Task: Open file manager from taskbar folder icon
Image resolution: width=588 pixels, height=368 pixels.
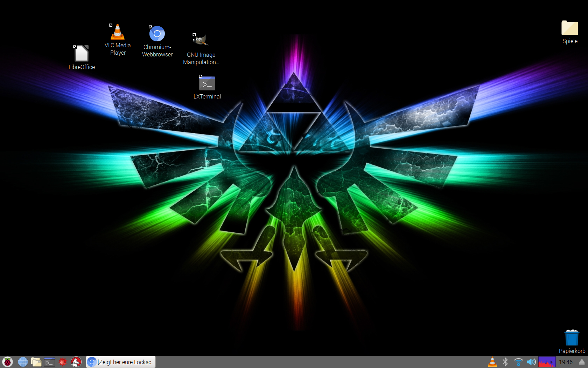Action: [36, 362]
